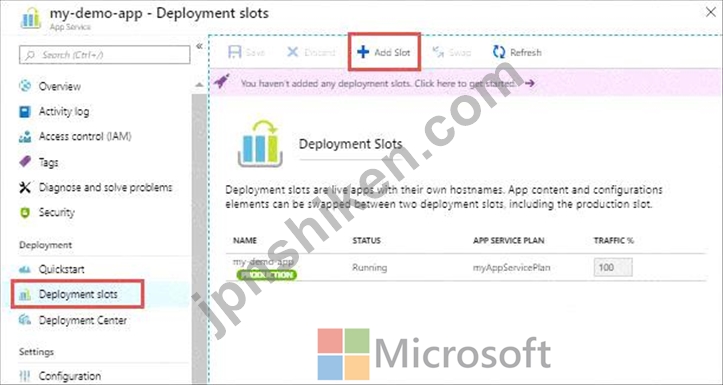Screen dimensions: 723x385
Task: Focus the Search (Ctrl+/) box
Action: tap(104, 54)
